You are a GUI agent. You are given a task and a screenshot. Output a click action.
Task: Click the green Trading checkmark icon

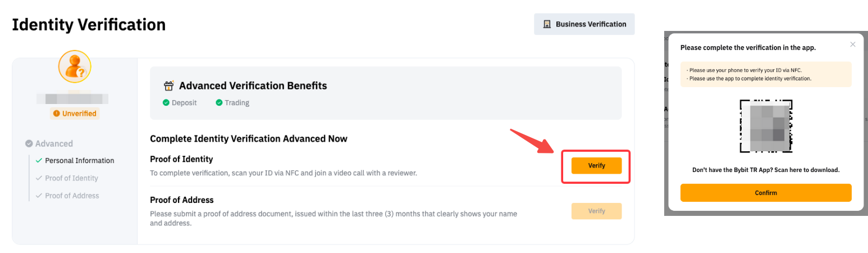[219, 103]
